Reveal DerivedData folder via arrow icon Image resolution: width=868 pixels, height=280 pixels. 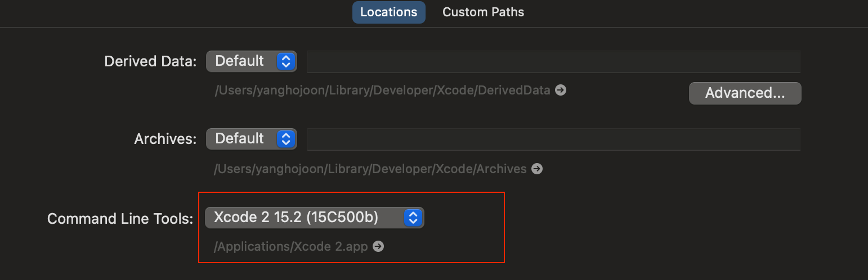[561, 90]
